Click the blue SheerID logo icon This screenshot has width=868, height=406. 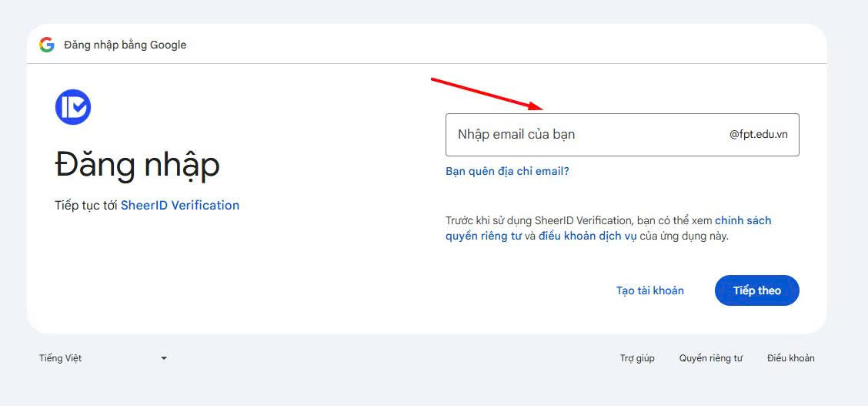coord(73,107)
